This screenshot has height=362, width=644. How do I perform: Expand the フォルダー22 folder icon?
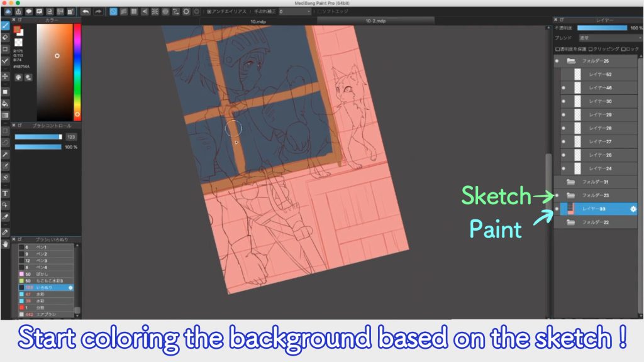tap(570, 222)
